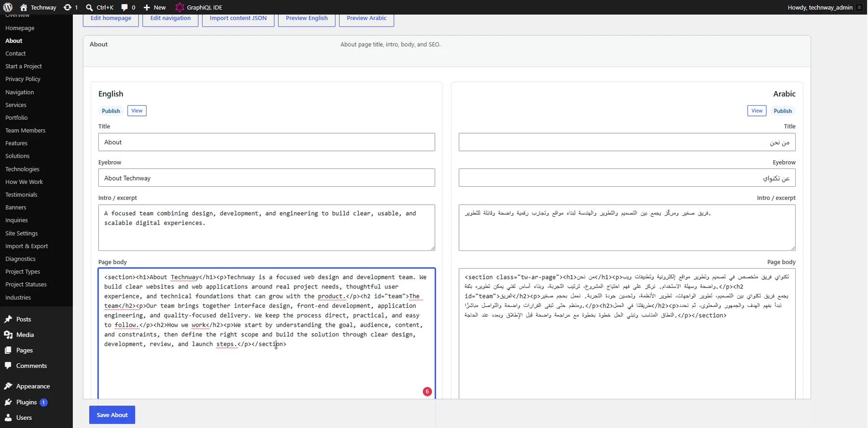Image resolution: width=868 pixels, height=428 pixels.
Task: Open Project Statuses menu item
Action: [x=26, y=284]
